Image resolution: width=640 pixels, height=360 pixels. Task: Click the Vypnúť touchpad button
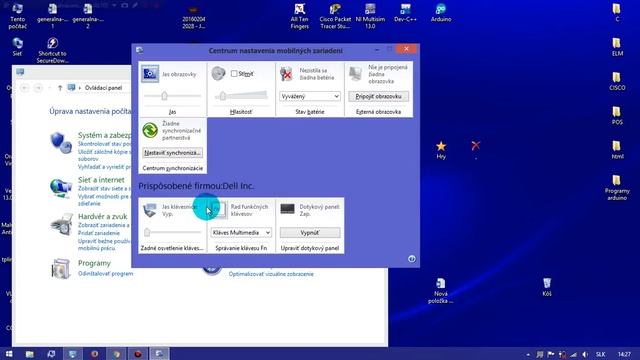(x=310, y=233)
